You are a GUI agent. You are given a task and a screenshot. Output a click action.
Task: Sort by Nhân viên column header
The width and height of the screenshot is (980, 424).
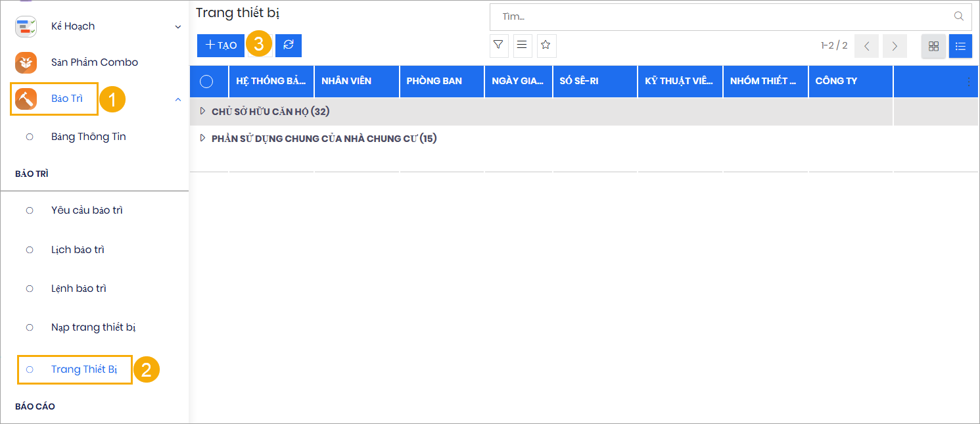pos(357,82)
